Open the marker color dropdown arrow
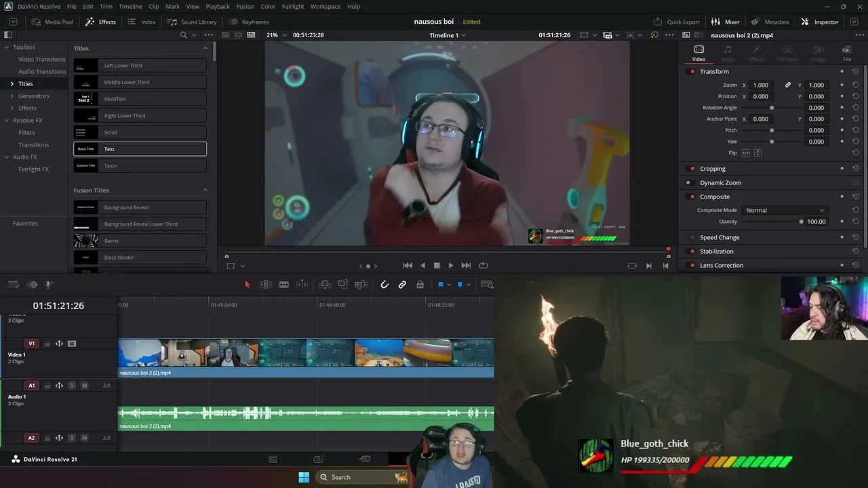This screenshot has width=868, height=488. click(469, 285)
